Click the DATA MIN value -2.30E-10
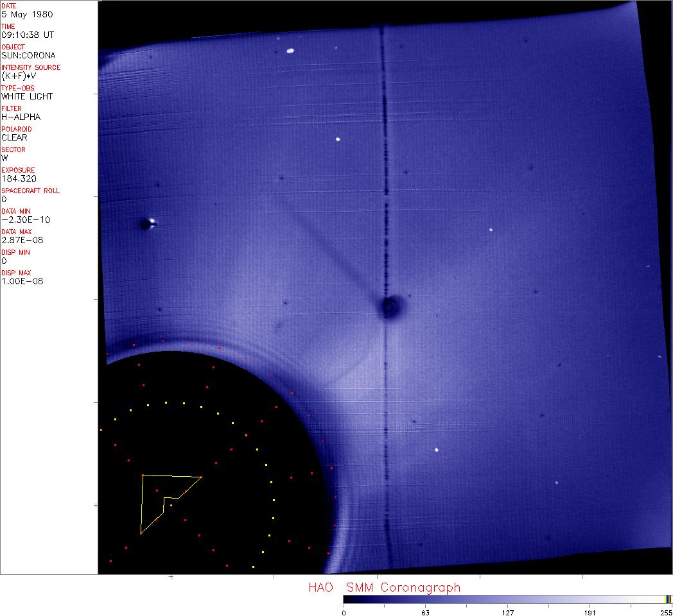 pos(26,219)
